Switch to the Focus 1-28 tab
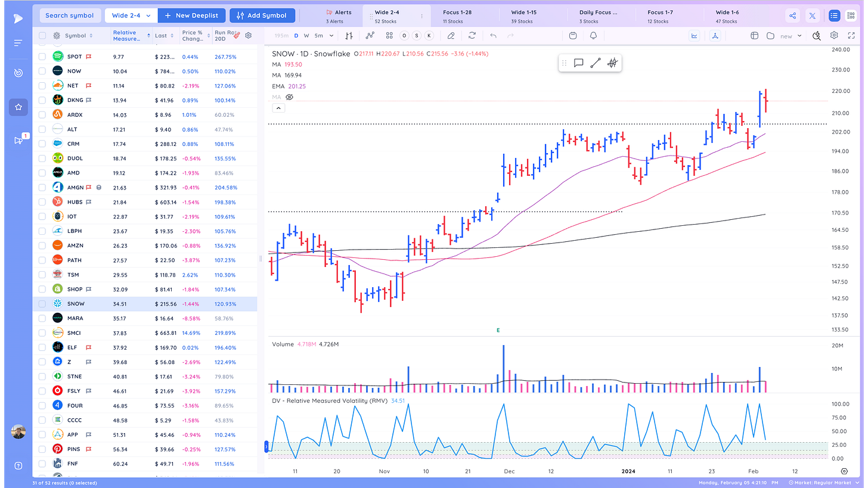This screenshot has height=488, width=868. (x=457, y=16)
